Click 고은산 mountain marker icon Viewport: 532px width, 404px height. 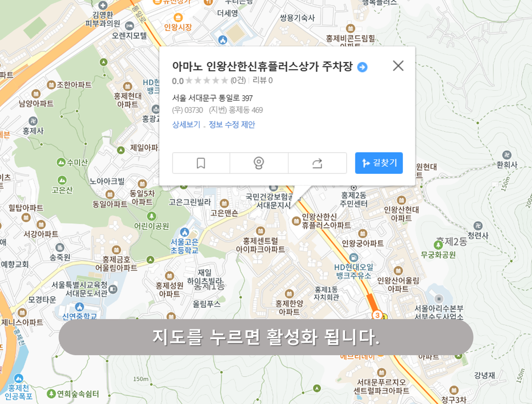pos(62,180)
